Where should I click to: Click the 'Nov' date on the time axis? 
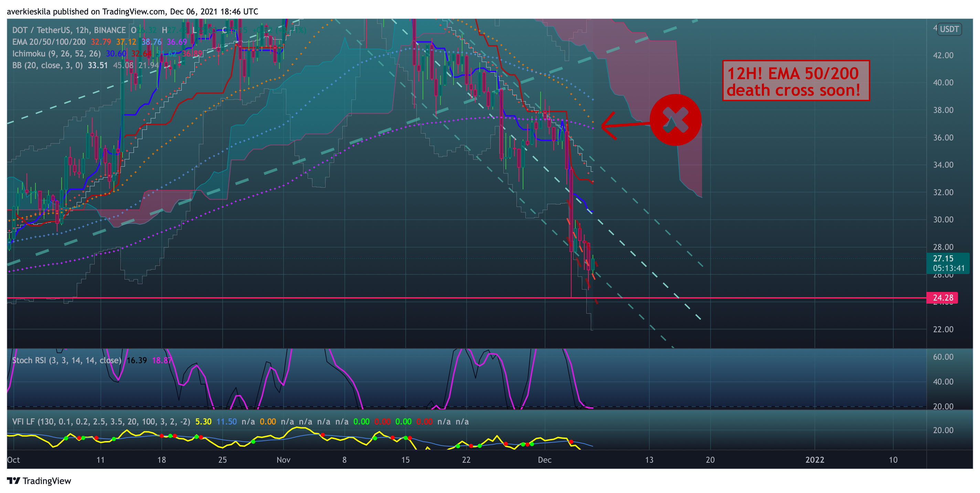(284, 460)
